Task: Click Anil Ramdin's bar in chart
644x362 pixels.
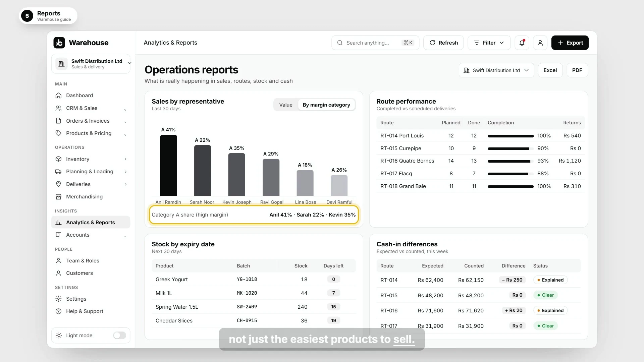Action: (168, 165)
